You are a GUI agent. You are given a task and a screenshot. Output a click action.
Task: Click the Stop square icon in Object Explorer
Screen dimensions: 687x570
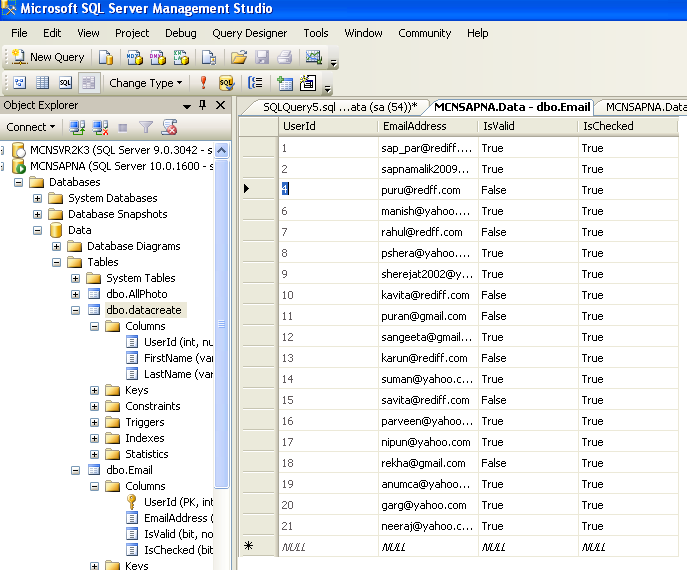(123, 127)
